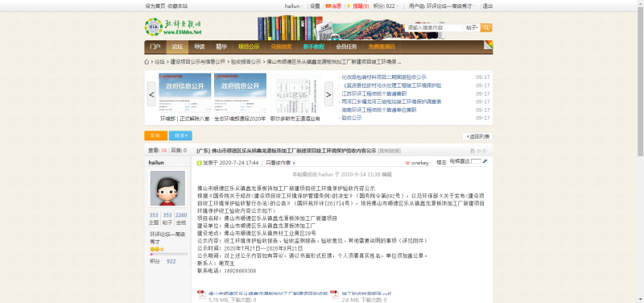The image size is (644, 303).
Task: Open the first PDF attachment icon
Action: coord(201,295)
